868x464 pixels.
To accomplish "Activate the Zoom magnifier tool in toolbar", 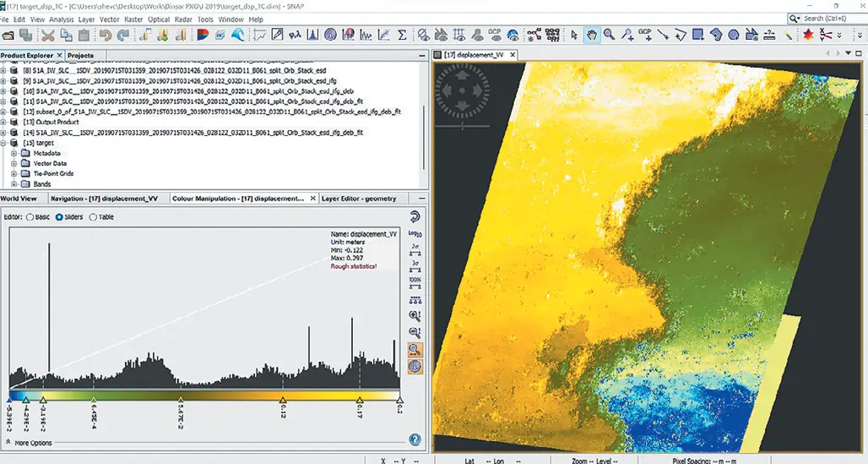I will pyautogui.click(x=610, y=35).
